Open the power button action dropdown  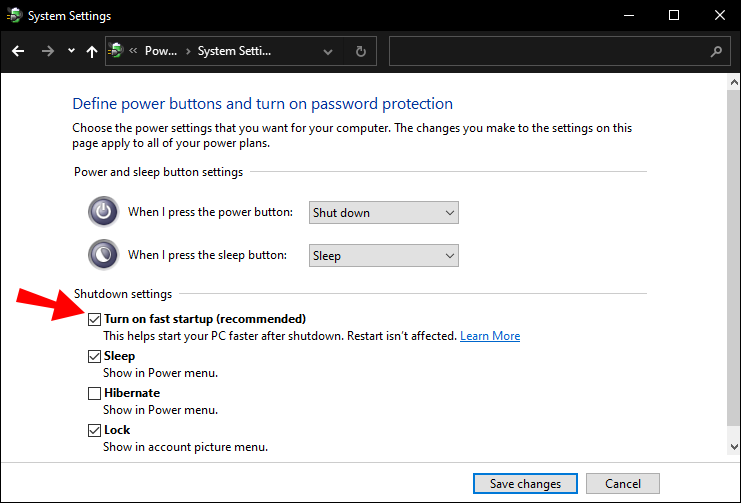[x=383, y=212]
